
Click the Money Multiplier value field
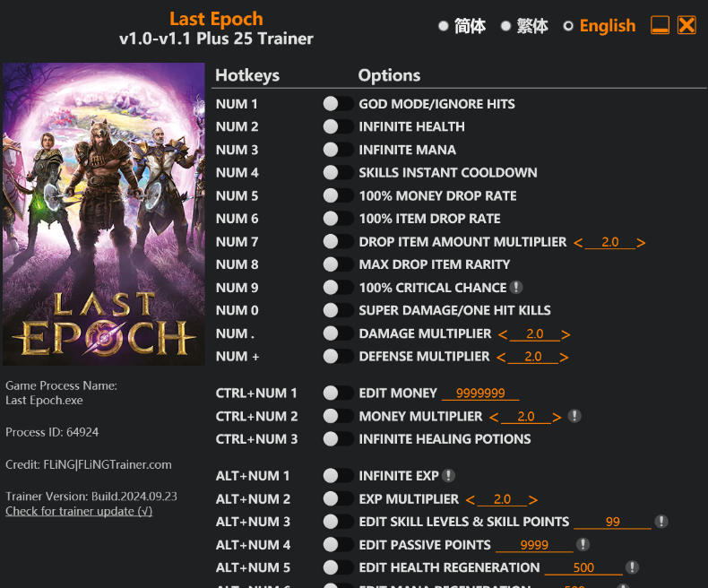pyautogui.click(x=526, y=417)
